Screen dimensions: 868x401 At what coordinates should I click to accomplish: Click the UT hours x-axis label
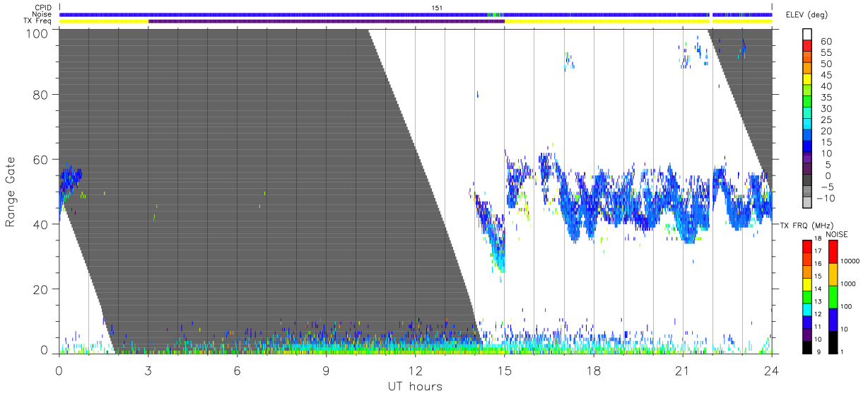pos(415,386)
